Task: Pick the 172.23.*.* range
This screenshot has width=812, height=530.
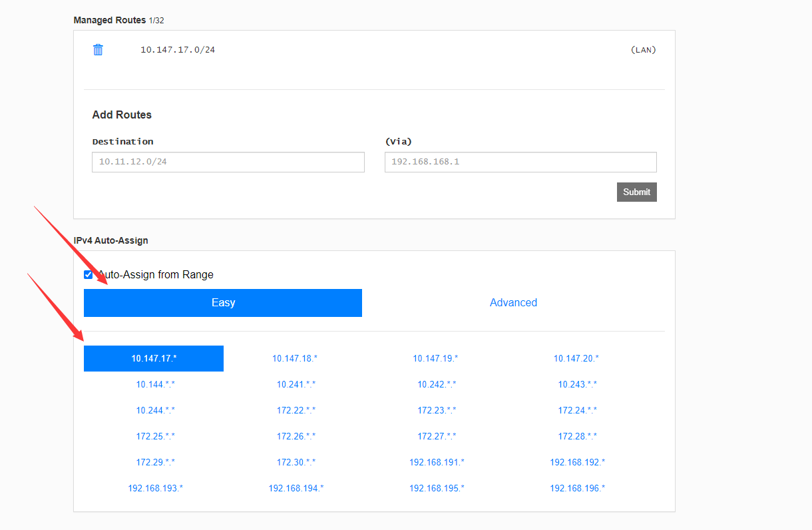Action: [x=437, y=410]
